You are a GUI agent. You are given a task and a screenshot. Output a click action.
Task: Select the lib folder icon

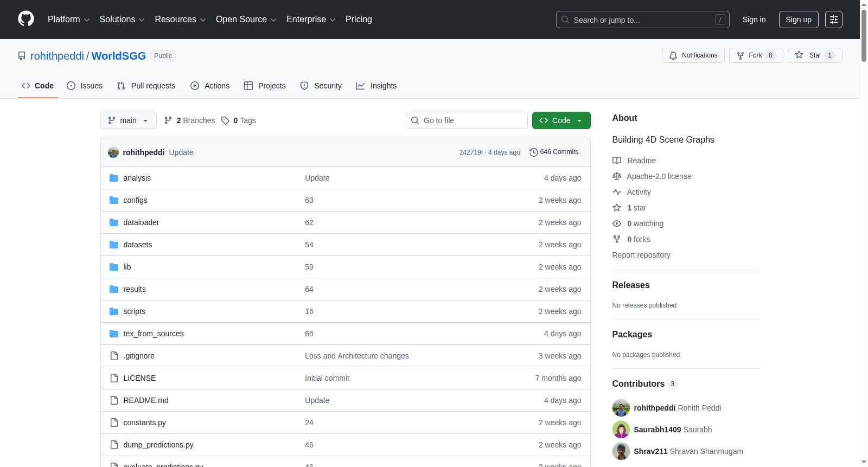coord(114,267)
